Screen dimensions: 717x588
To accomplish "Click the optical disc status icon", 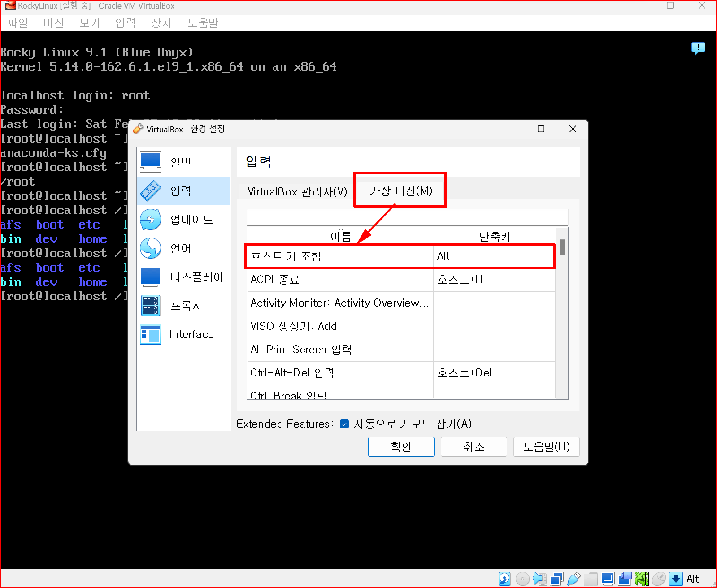I will pos(522,579).
